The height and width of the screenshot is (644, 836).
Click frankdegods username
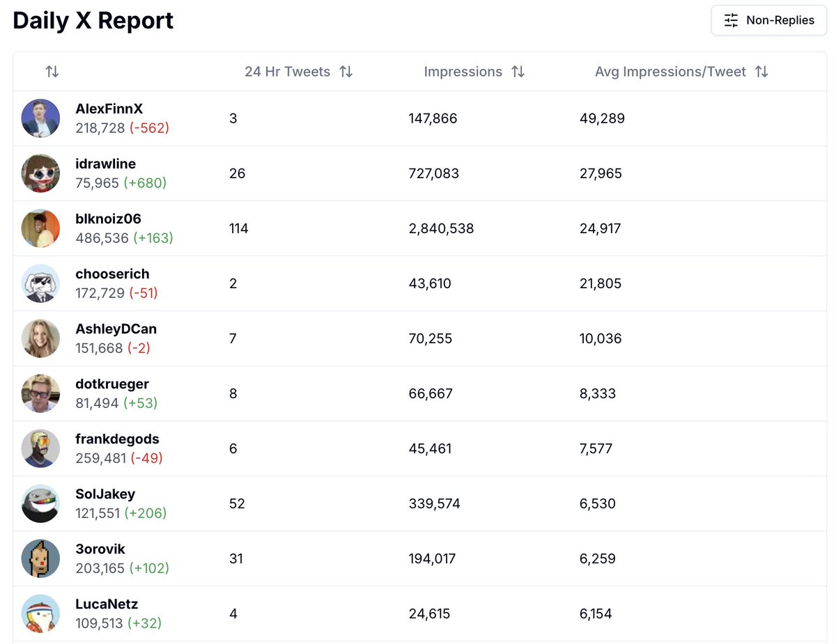click(118, 439)
